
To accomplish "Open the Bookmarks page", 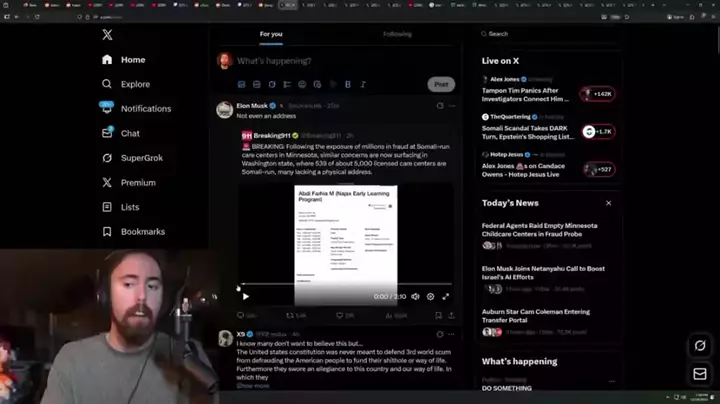I will [x=142, y=231].
